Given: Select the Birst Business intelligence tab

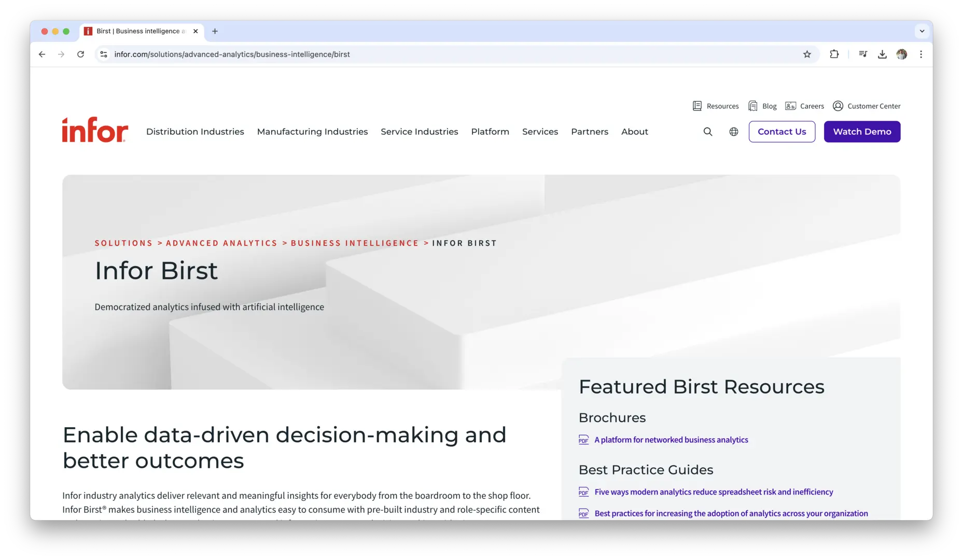Looking at the screenshot, I should [142, 31].
